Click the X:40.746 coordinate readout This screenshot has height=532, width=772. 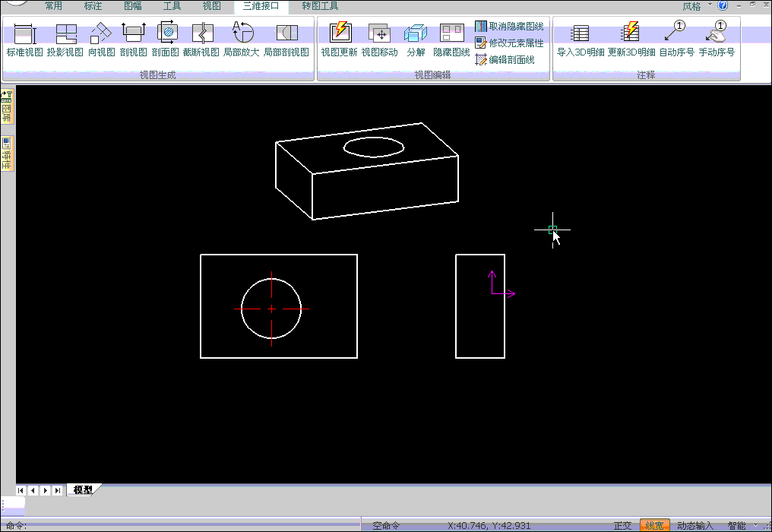click(x=489, y=526)
